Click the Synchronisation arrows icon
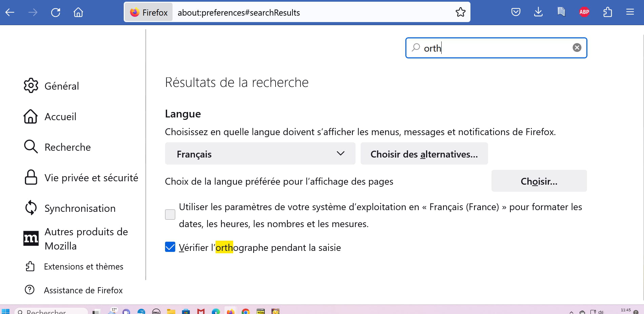This screenshot has height=314, width=644. 31,208
